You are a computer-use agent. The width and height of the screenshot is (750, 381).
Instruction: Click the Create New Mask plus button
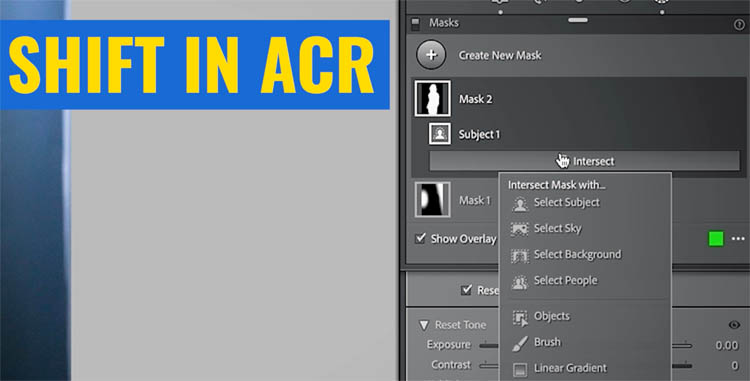[x=431, y=55]
